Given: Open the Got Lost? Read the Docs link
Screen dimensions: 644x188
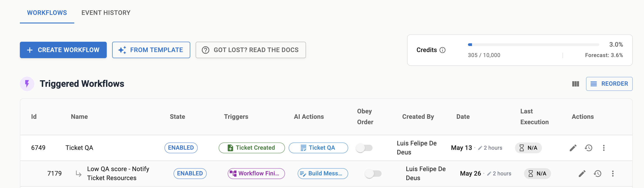Looking at the screenshot, I should click(250, 50).
